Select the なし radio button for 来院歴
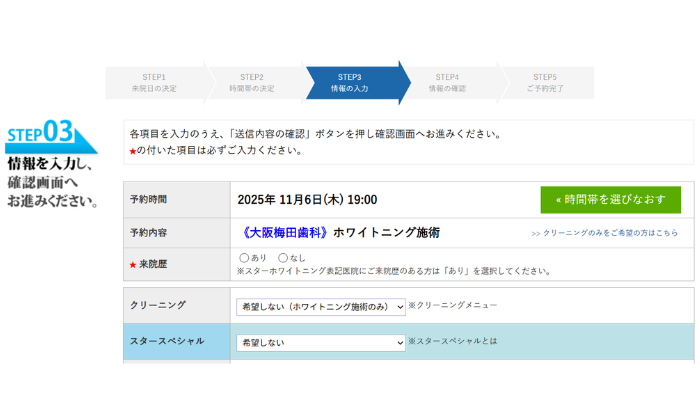The image size is (700, 420). pyautogui.click(x=282, y=258)
